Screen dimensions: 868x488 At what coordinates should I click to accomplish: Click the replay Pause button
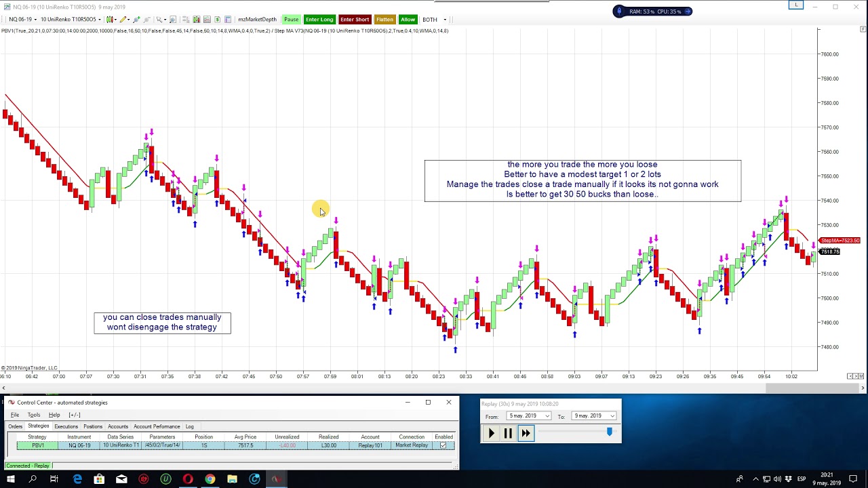508,433
